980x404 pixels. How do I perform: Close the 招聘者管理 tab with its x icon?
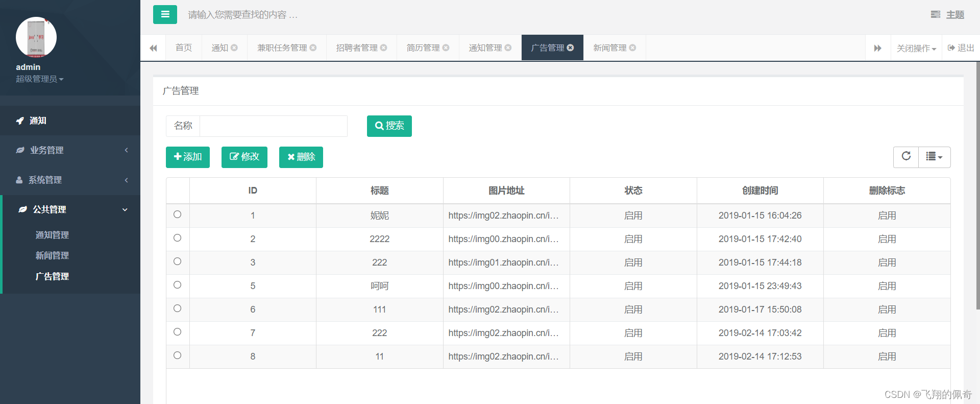tap(383, 47)
